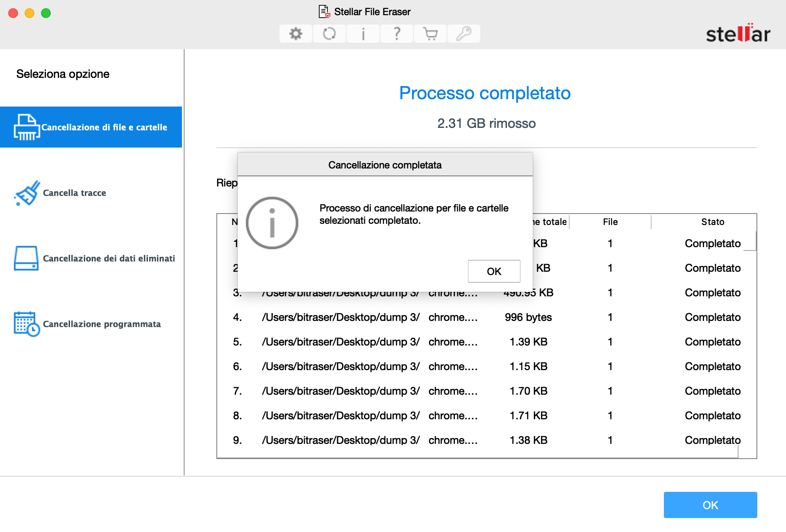Screen dimensions: 786x532
Task: Select row 4 with 996 bytes
Action: tap(486, 317)
